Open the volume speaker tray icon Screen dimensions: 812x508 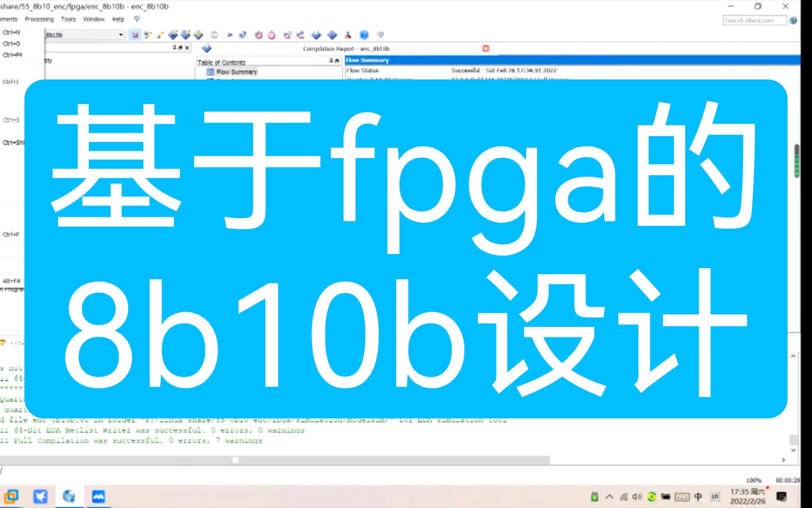(x=637, y=497)
